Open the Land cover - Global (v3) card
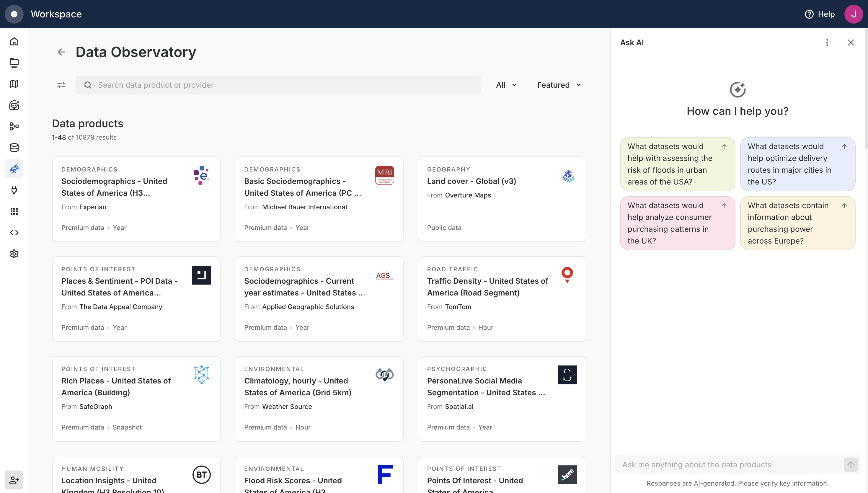The width and height of the screenshot is (868, 493). pos(502,199)
